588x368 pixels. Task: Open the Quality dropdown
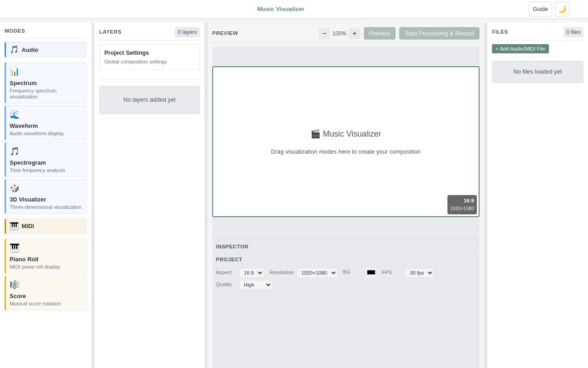(256, 285)
